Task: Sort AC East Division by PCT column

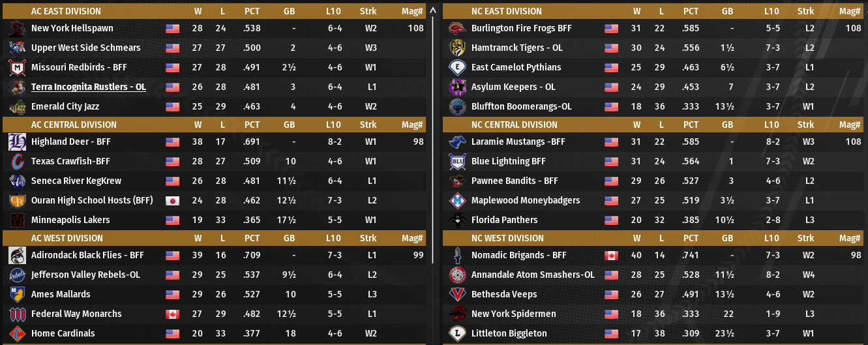Action: 252,11
